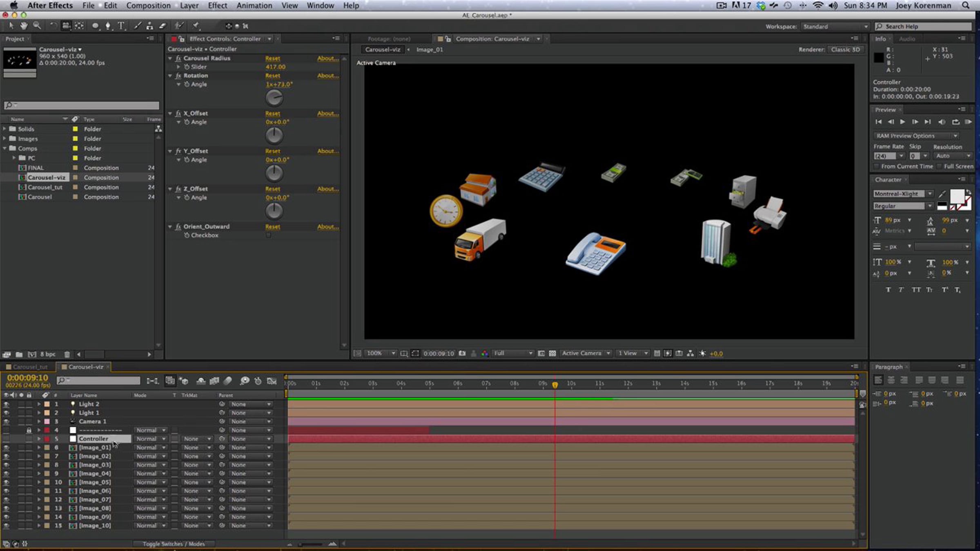Toggle visibility of Image_05 layer
Image resolution: width=980 pixels, height=551 pixels.
click(x=6, y=482)
